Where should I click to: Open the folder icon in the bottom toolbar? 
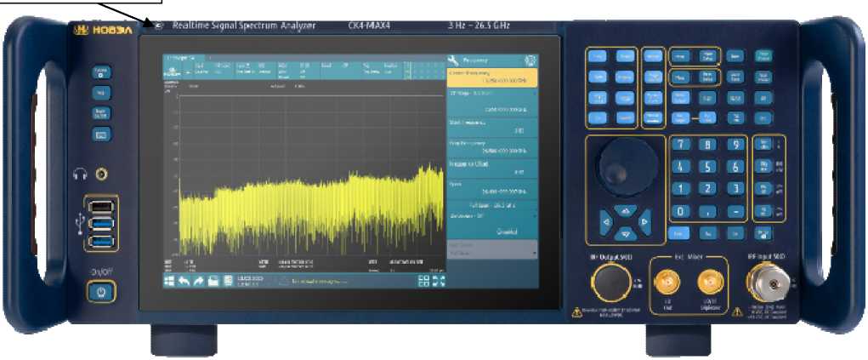[213, 283]
